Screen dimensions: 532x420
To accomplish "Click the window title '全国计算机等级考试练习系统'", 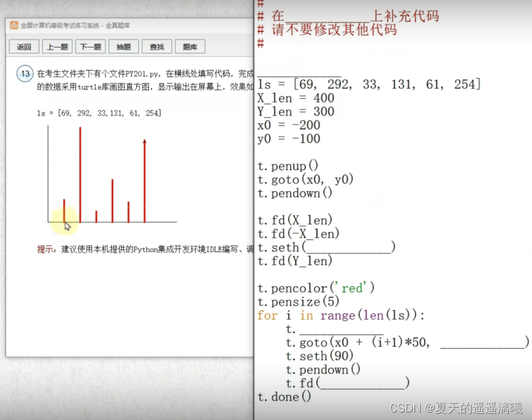I will pyautogui.click(x=60, y=26).
